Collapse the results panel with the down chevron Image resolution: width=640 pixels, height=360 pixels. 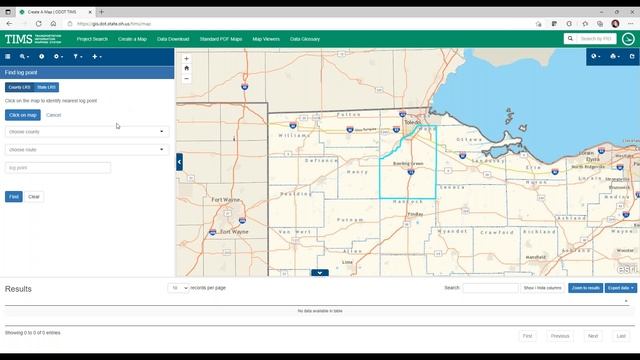(x=320, y=273)
